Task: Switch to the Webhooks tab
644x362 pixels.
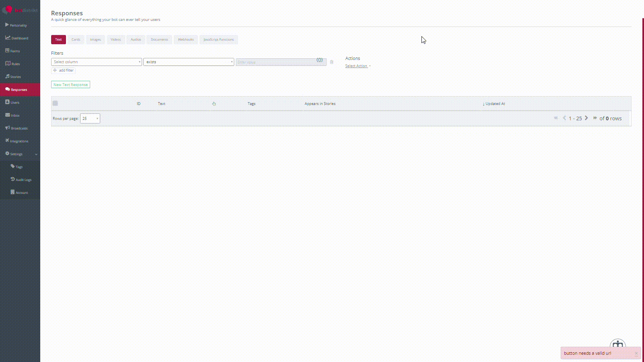Action: pos(186,39)
